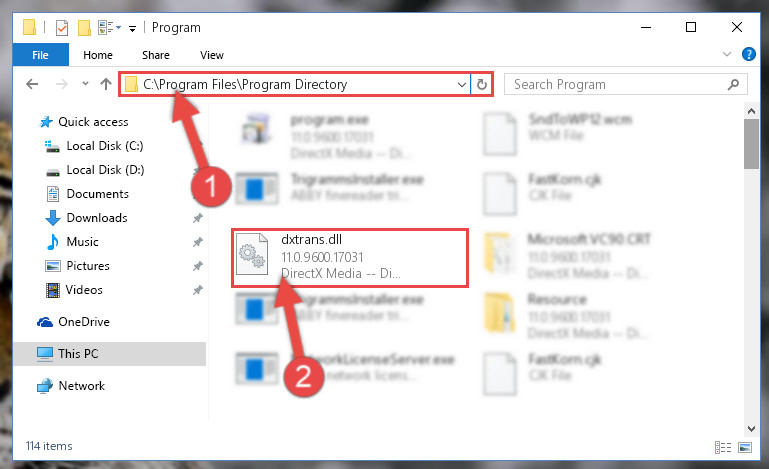Go up one folder level
Image resolution: width=769 pixels, height=469 pixels.
(106, 84)
